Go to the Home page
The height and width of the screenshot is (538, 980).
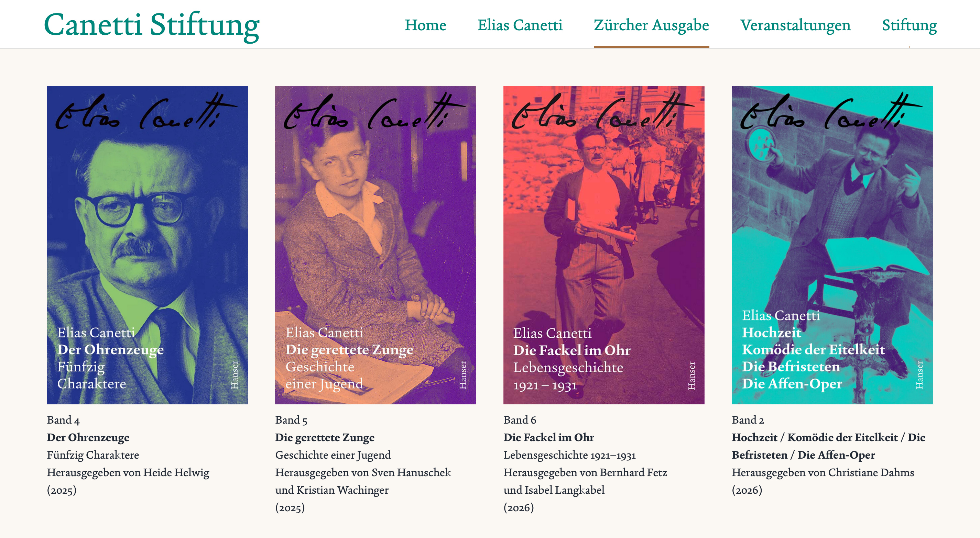point(425,25)
